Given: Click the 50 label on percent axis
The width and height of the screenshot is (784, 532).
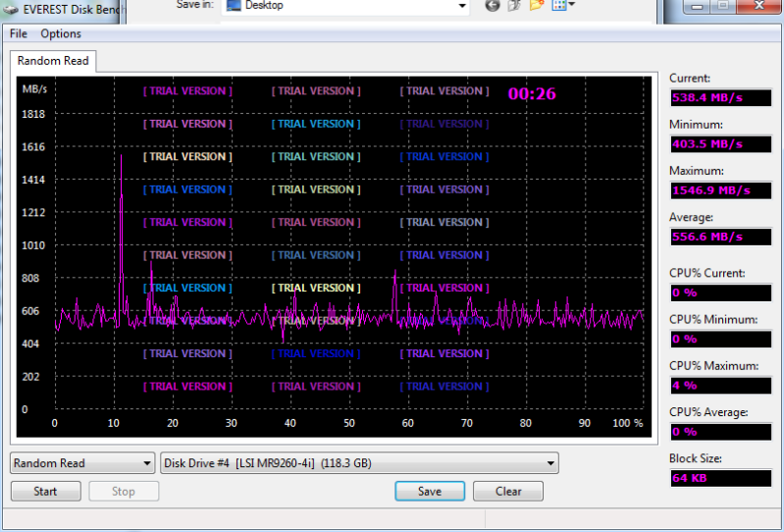Looking at the screenshot, I should pyautogui.click(x=349, y=423).
